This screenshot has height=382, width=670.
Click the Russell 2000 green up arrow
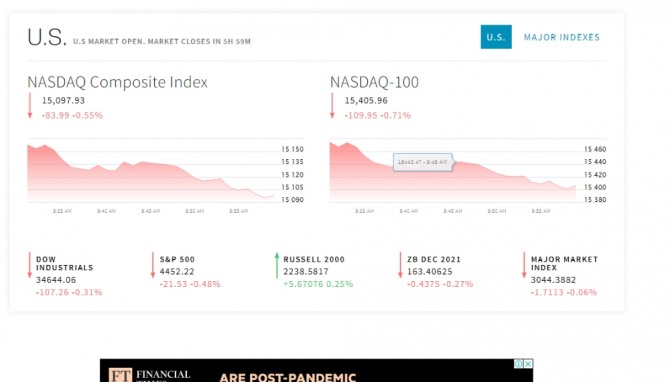tap(276, 265)
